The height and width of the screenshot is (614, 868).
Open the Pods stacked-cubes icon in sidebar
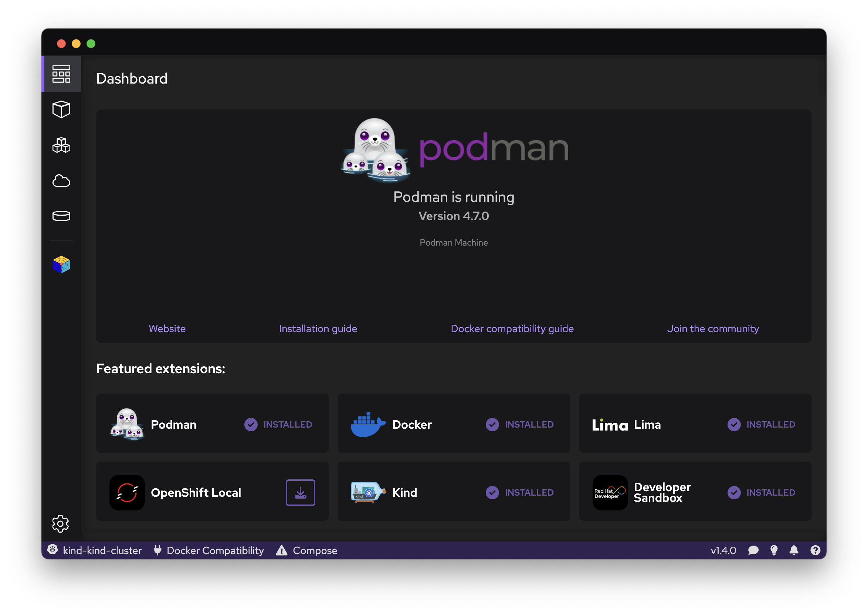coord(61,145)
